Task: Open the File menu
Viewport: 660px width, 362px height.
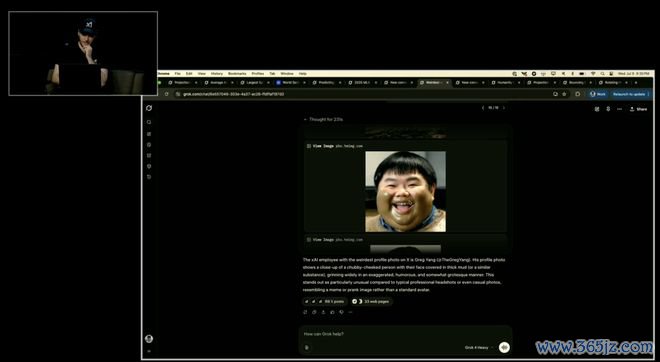Action: (x=178, y=74)
